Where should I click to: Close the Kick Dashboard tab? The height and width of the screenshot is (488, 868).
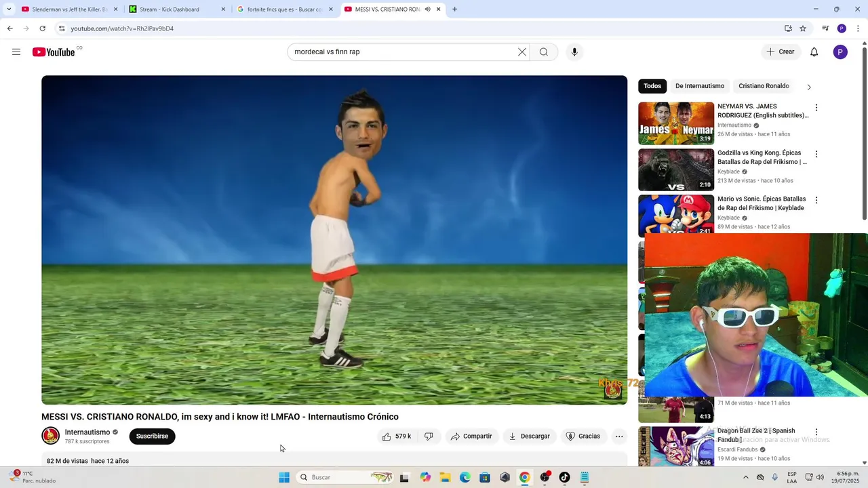click(x=223, y=9)
